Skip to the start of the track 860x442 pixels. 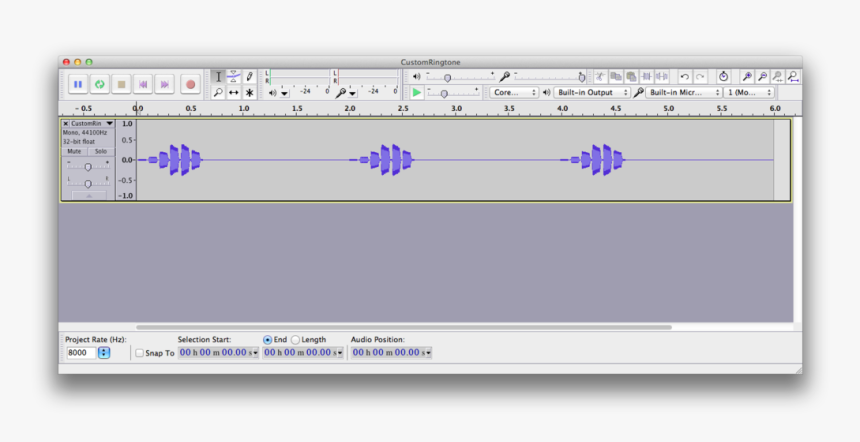tap(143, 84)
